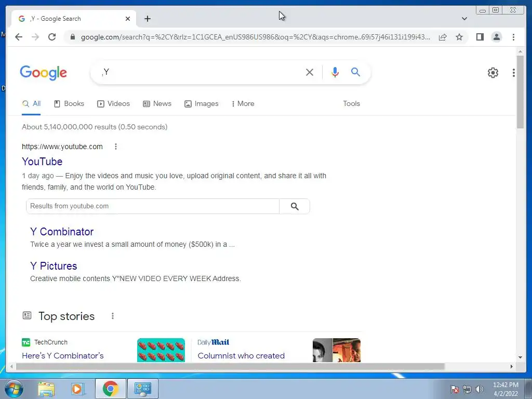The width and height of the screenshot is (532, 399).
Task: Click the scroll up arrow
Action: (520, 51)
